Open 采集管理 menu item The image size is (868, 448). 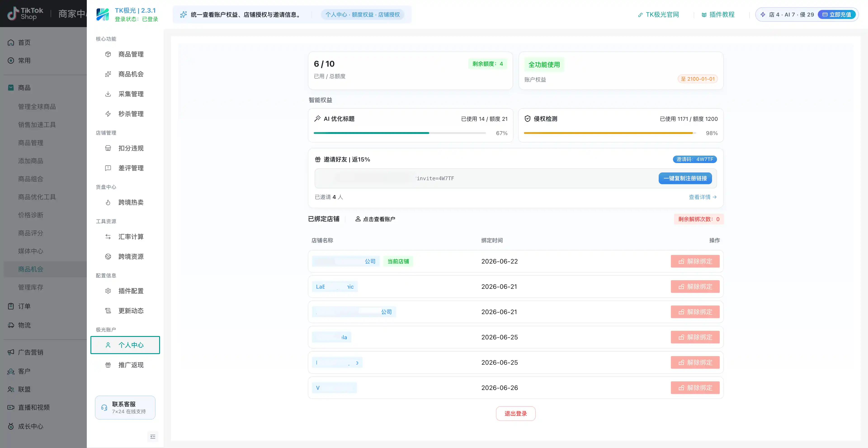coord(125,94)
